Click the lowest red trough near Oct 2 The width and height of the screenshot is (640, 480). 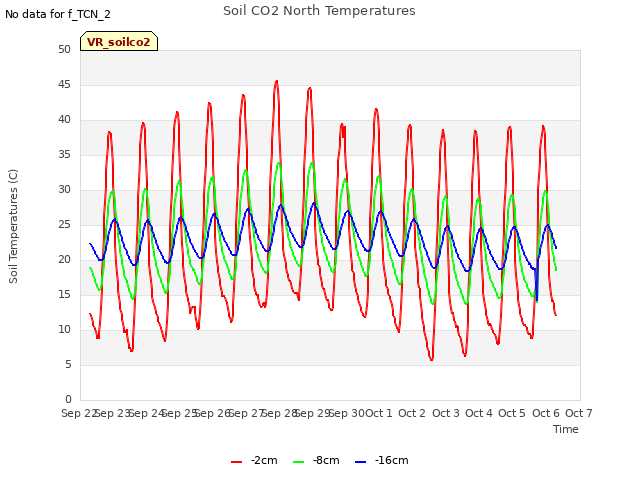pyautogui.click(x=431, y=360)
